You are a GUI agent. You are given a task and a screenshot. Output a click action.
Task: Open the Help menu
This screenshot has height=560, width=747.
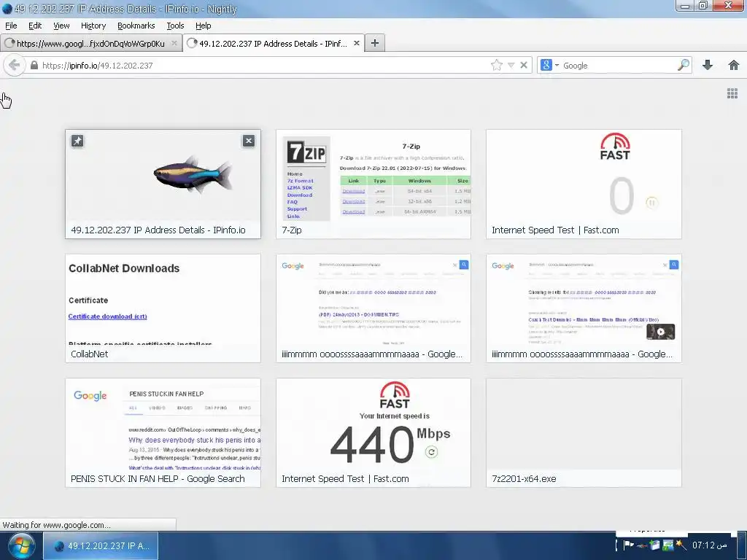pos(204,26)
